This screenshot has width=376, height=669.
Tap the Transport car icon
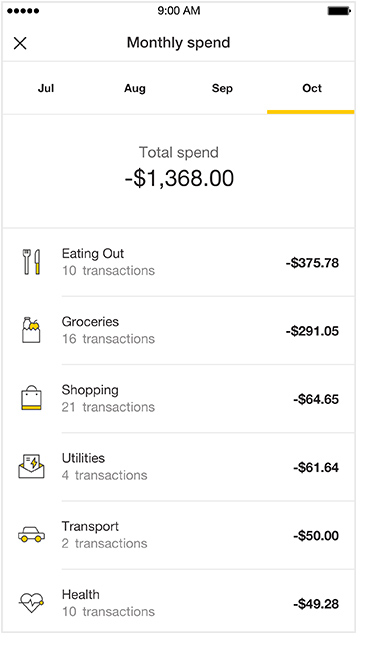(x=31, y=535)
